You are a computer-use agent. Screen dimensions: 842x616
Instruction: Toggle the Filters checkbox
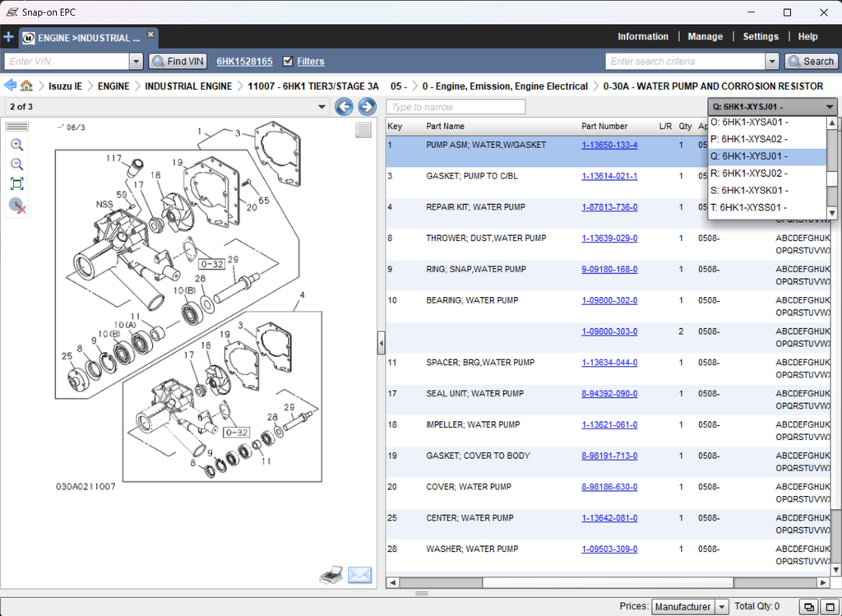click(x=288, y=61)
